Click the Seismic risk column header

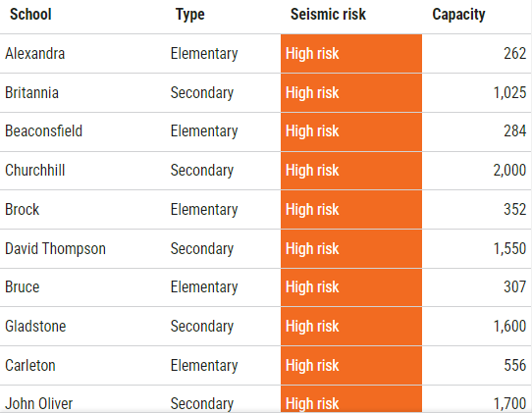pyautogui.click(x=328, y=15)
